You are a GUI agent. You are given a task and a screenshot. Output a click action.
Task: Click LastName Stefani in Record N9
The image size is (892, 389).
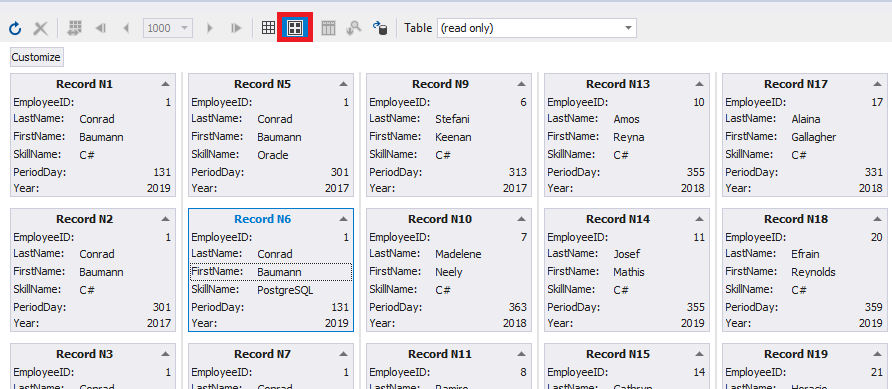(x=452, y=119)
